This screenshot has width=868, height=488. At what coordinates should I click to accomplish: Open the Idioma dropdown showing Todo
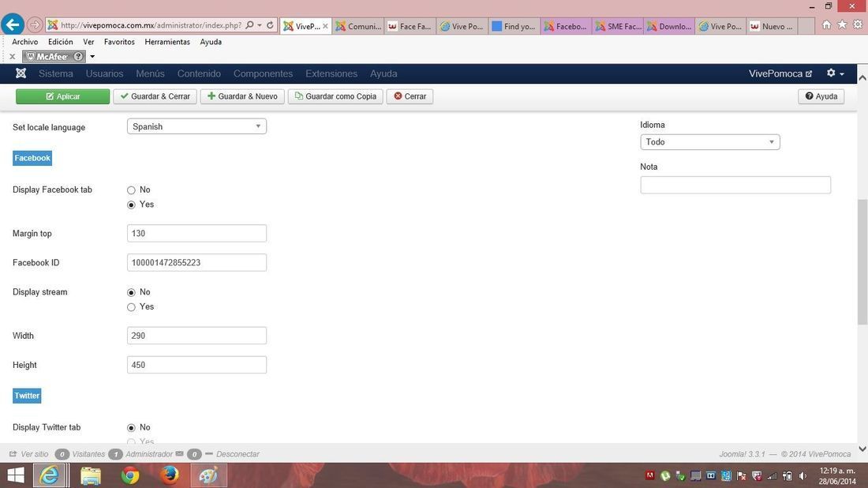point(709,142)
